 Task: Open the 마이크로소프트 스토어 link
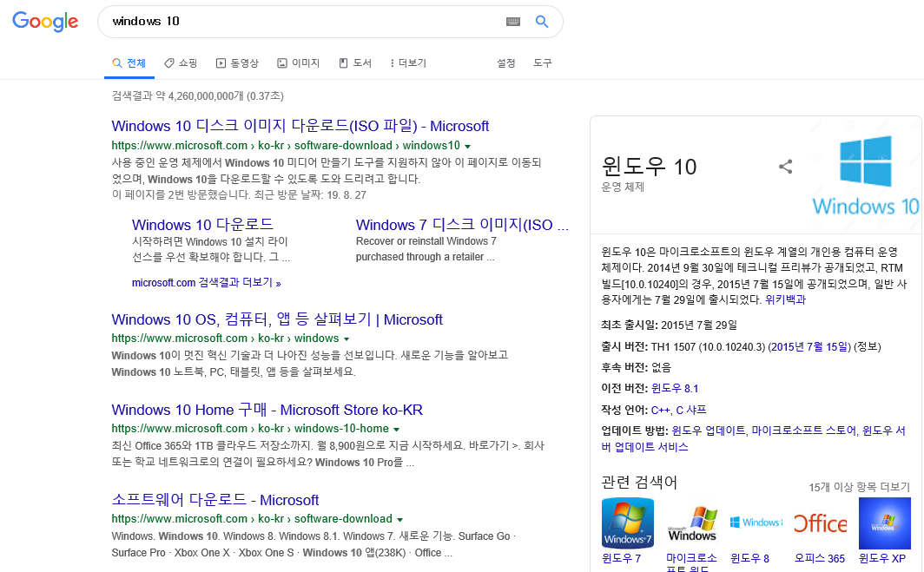(804, 431)
